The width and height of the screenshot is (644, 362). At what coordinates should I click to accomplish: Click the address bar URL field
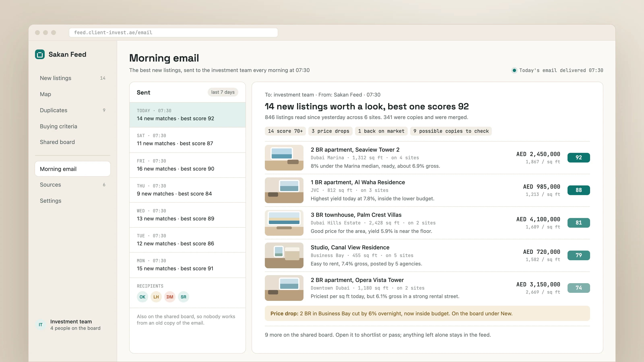(x=173, y=32)
